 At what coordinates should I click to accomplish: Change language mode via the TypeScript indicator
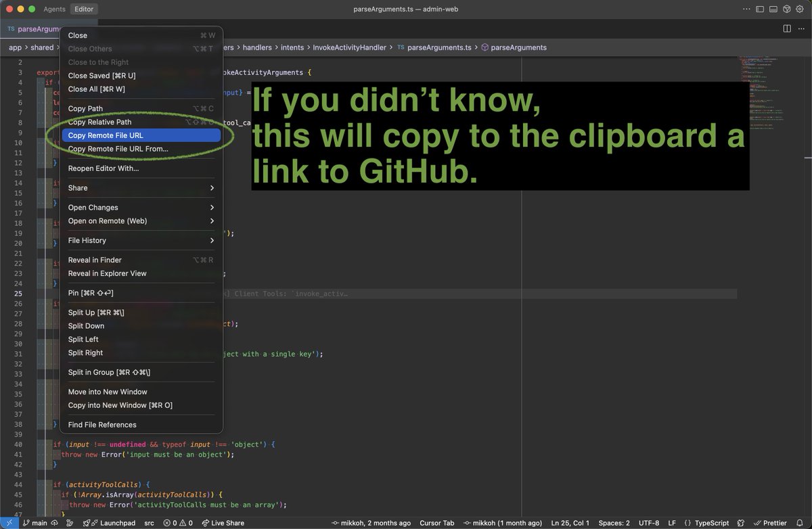click(x=710, y=522)
